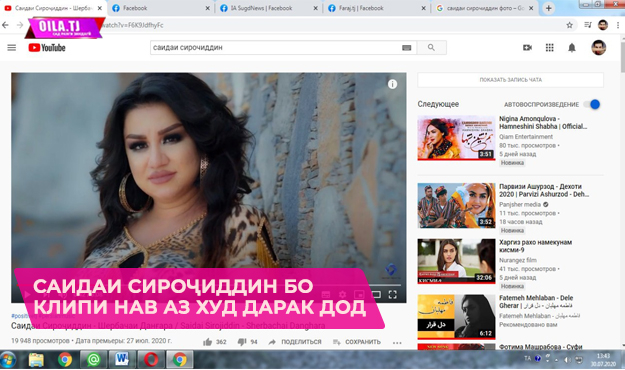Click the ПОДЕЛИТЬСЯ share button

[x=295, y=342]
